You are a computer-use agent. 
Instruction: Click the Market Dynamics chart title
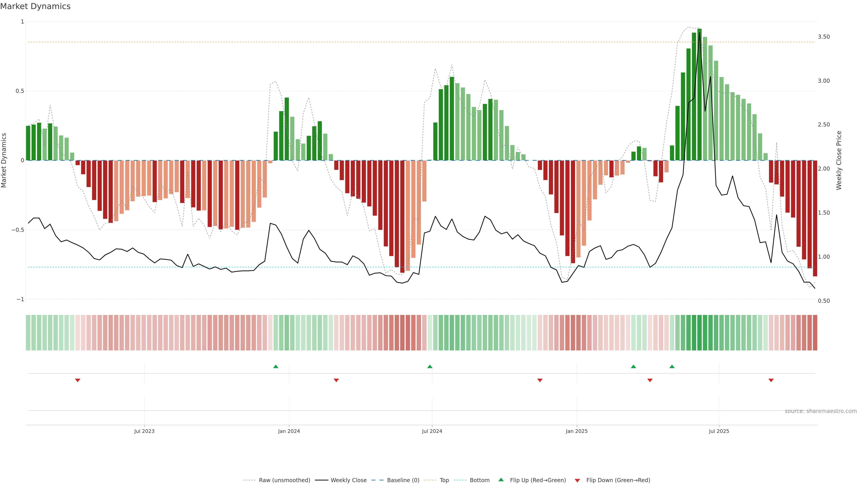coord(35,6)
